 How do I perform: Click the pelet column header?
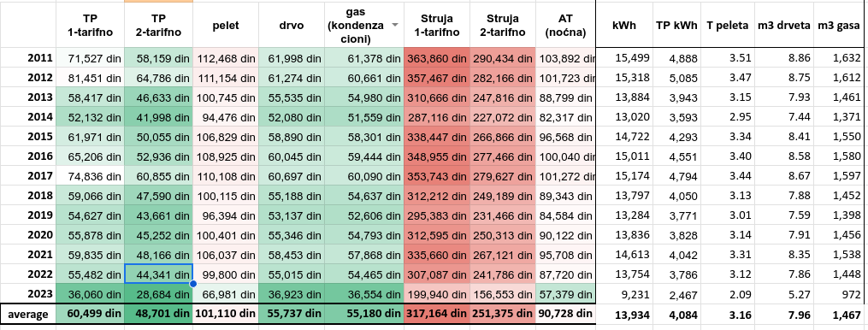pos(225,25)
